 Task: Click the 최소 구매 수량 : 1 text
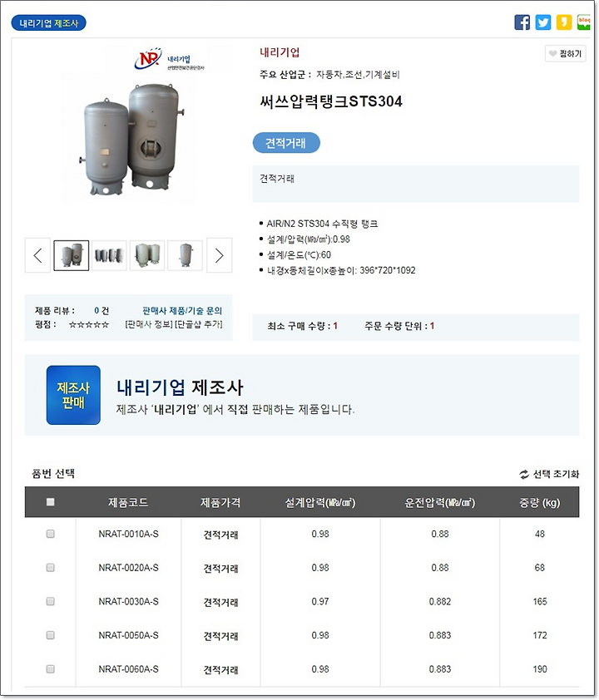(x=302, y=326)
